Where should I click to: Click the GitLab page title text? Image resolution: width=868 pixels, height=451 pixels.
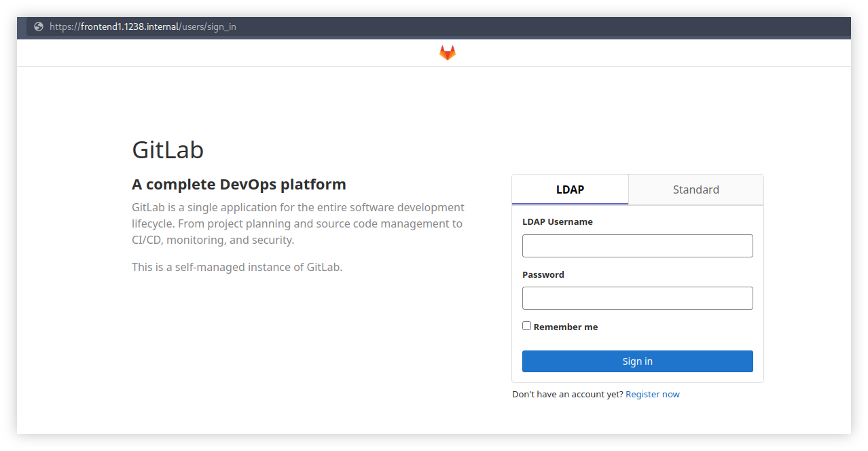click(168, 150)
